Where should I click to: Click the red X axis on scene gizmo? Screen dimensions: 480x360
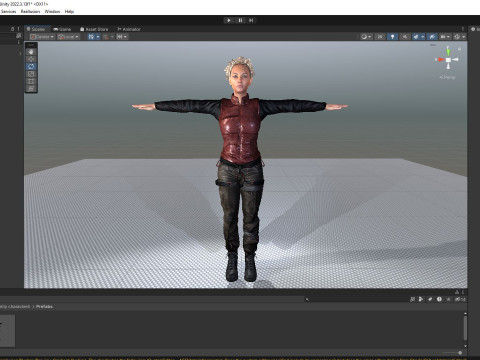click(441, 60)
